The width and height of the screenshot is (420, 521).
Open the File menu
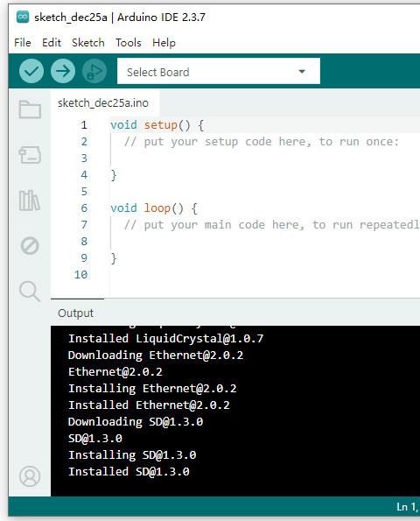23,43
